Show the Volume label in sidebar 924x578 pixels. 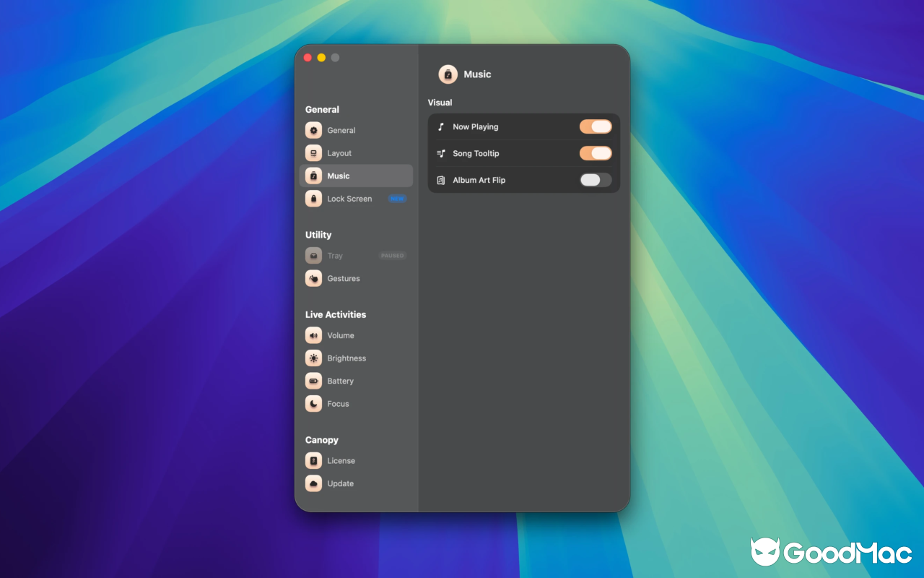pos(341,336)
